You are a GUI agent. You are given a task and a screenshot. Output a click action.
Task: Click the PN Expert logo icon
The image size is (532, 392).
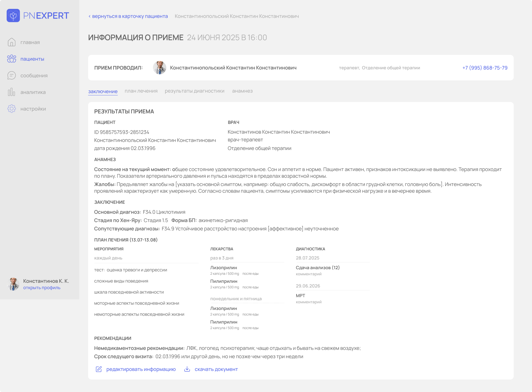(x=13, y=16)
